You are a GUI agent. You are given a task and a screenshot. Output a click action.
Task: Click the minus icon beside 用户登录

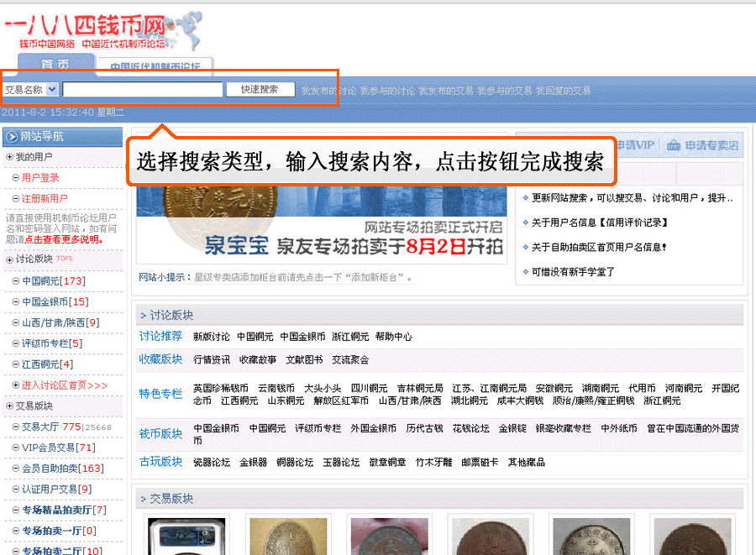pos(15,178)
